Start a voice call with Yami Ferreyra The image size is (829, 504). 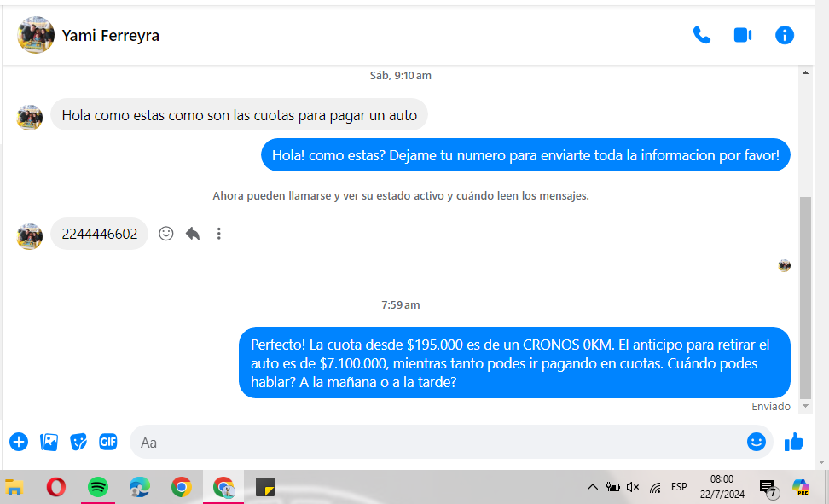(701, 35)
